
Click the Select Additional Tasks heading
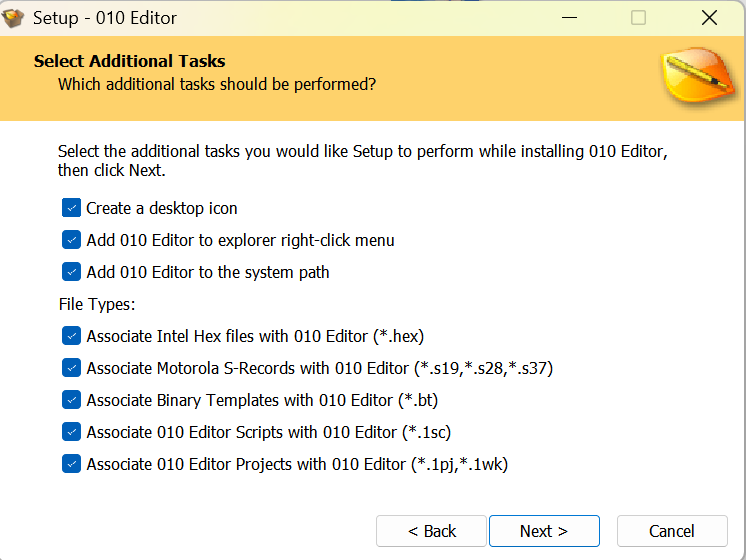click(129, 61)
